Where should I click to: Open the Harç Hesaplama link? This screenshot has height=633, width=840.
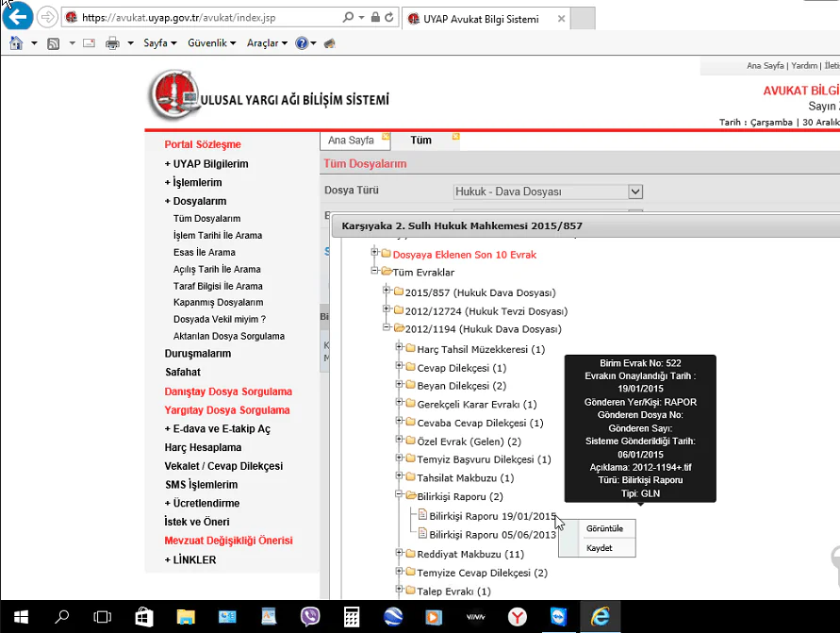click(203, 447)
